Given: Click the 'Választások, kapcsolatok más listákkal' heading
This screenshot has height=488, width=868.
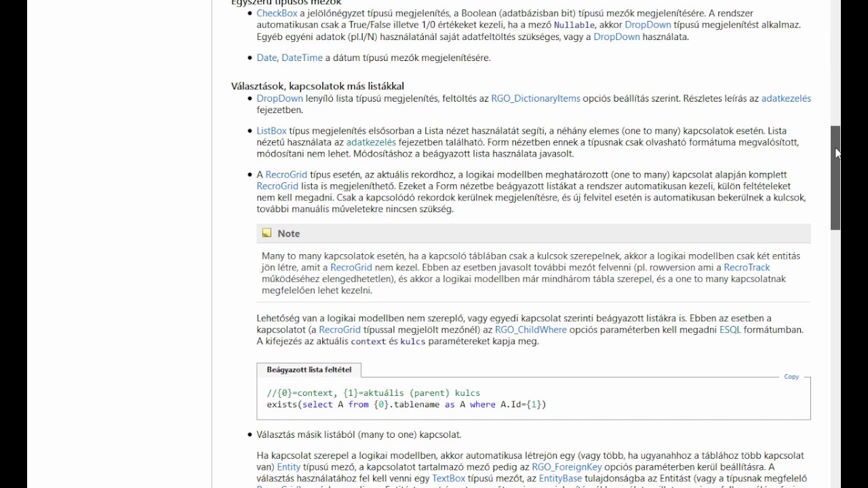Looking at the screenshot, I should click(317, 86).
